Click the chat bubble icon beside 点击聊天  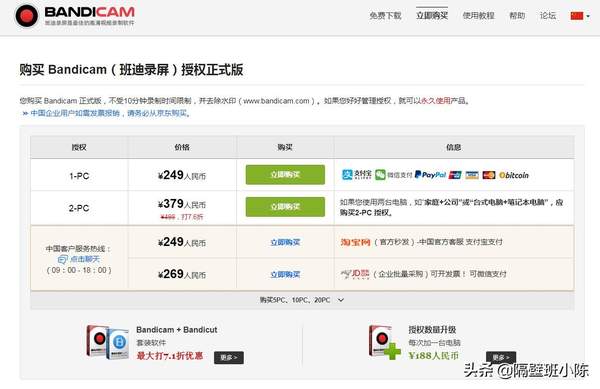[x=62, y=260]
